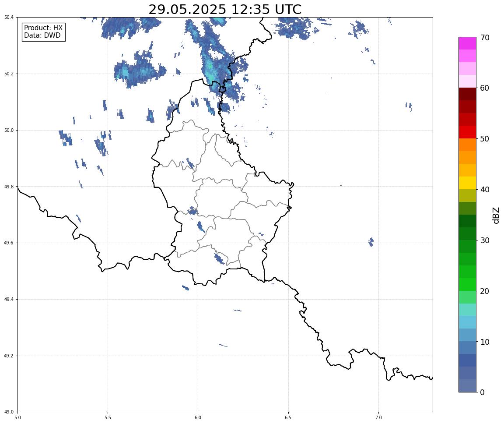This screenshot has width=504, height=424.
Task: Pick the turquoise swatch between 10 and 20
Action: click(467, 310)
